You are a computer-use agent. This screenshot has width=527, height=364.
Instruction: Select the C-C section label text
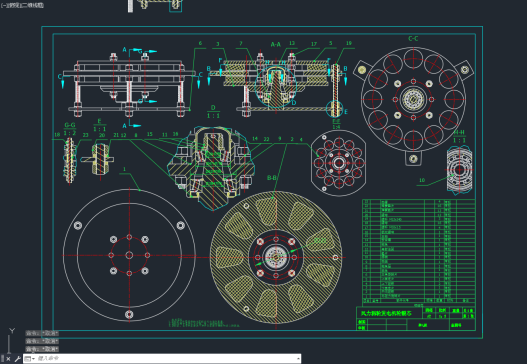pos(413,39)
